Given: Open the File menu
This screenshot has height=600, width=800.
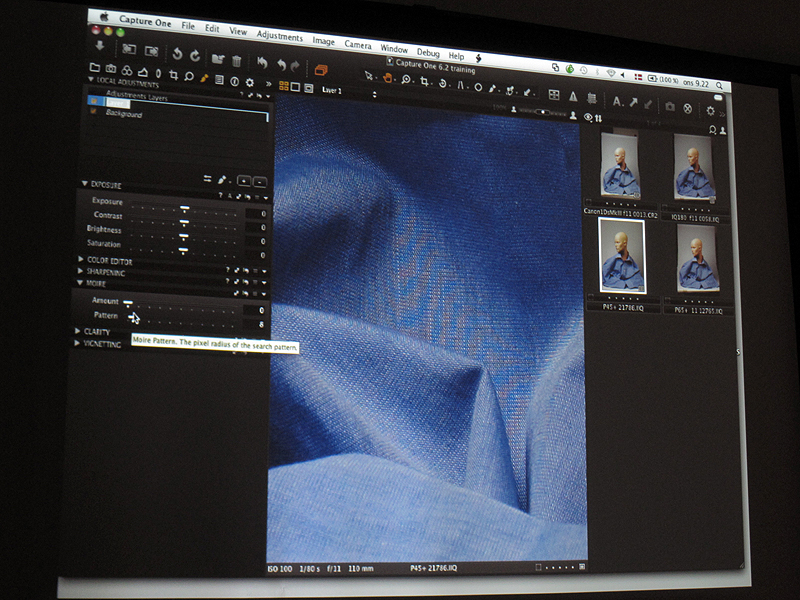Looking at the screenshot, I should click(188, 26).
